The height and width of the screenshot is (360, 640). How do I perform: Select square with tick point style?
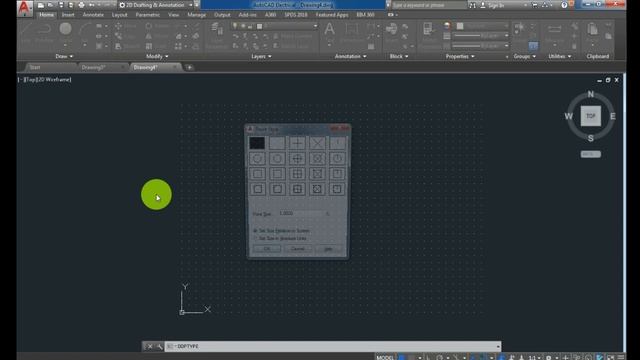pyautogui.click(x=337, y=174)
